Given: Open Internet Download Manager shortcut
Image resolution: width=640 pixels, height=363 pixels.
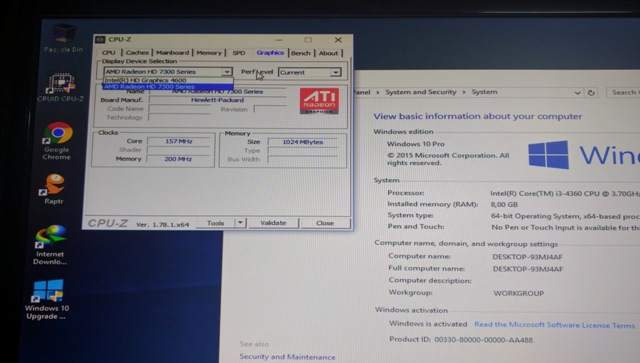Looking at the screenshot, I should 50,244.
